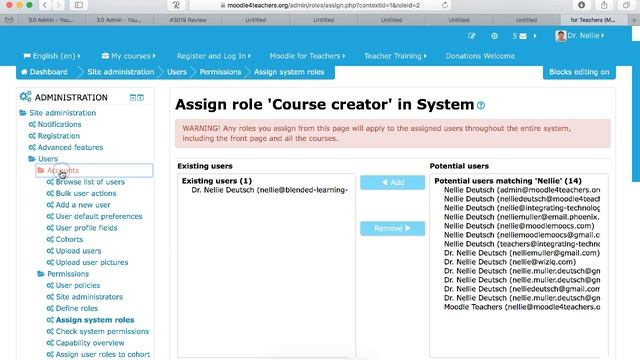Screen dimensions: 640x360
Task: Click Blocks editing on button
Action: 579,72
